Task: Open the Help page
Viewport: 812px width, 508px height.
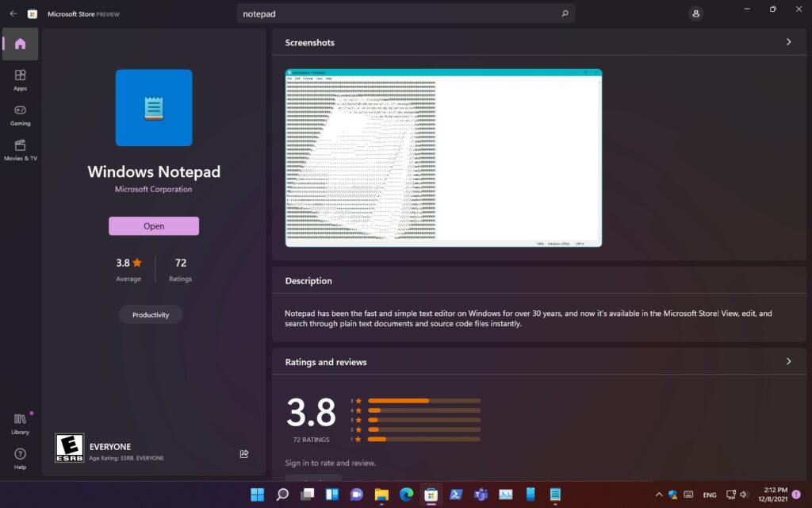Action: [x=20, y=458]
